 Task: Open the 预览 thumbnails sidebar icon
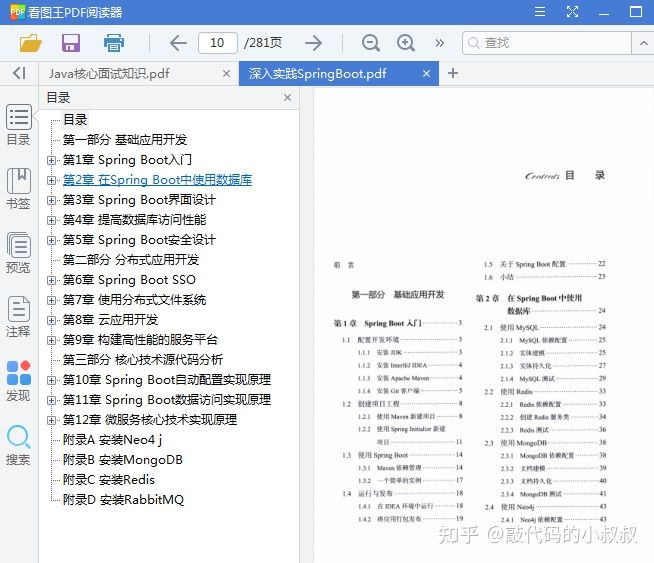18,253
